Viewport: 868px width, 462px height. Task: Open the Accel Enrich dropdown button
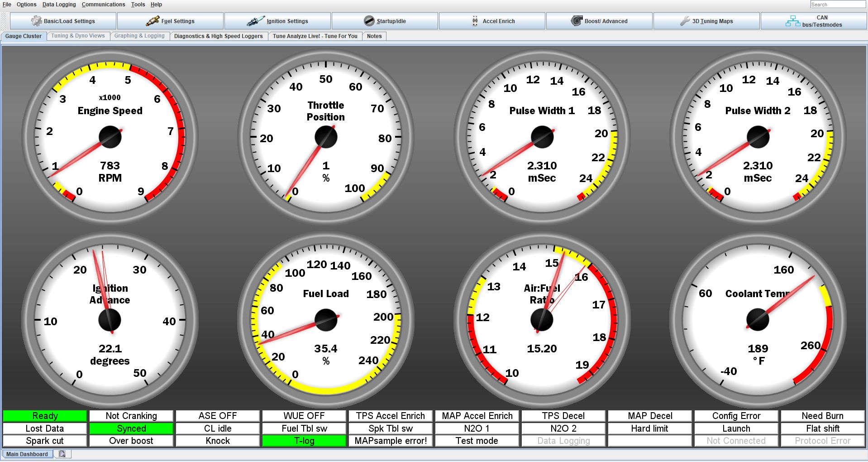[x=492, y=21]
